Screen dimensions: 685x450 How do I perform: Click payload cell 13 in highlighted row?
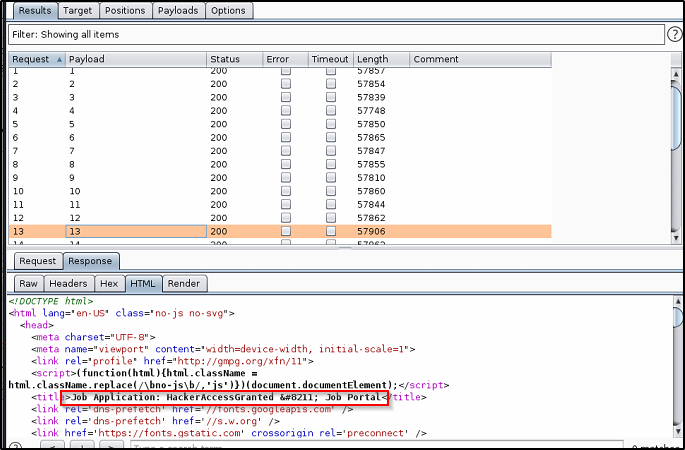coord(136,232)
